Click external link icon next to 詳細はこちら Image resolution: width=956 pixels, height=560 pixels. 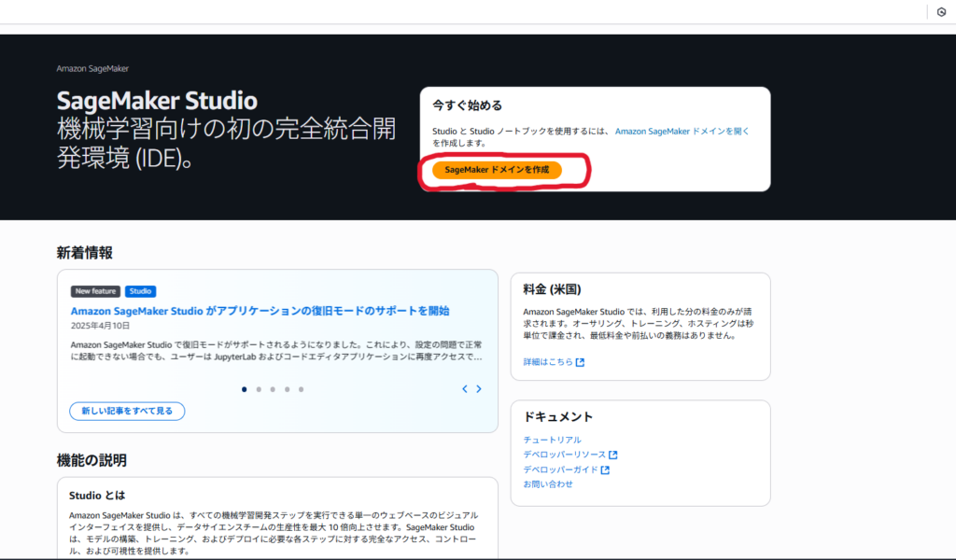580,362
